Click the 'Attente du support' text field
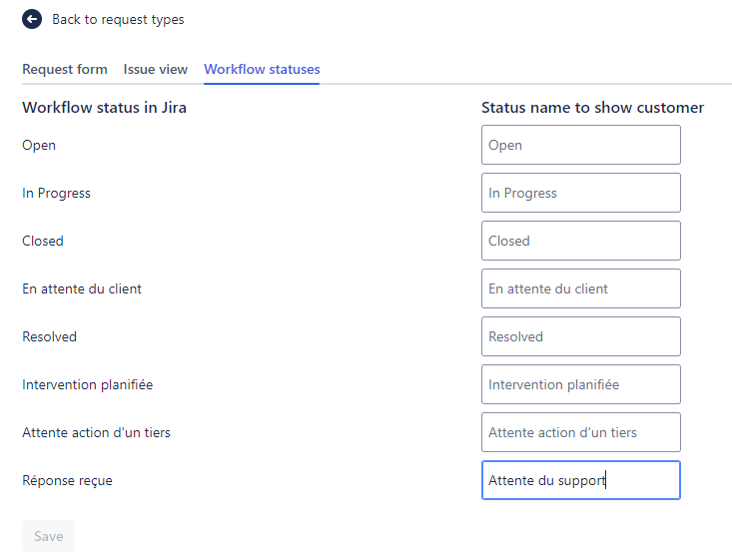This screenshot has height=560, width=732. 580,480
